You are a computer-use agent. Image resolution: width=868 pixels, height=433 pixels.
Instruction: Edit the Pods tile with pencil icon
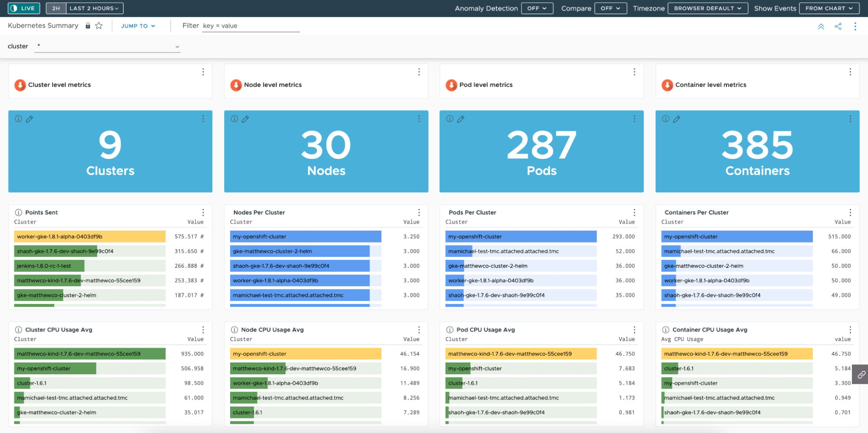(x=460, y=119)
